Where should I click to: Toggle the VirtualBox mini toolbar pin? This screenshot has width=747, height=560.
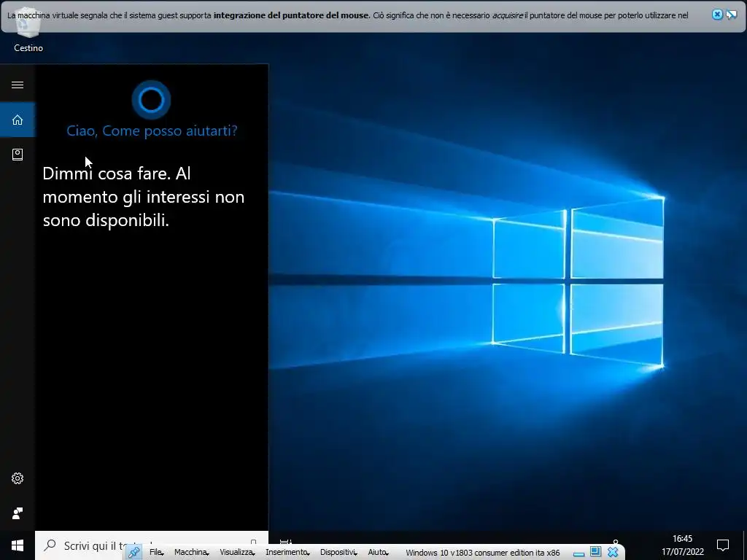[134, 553]
